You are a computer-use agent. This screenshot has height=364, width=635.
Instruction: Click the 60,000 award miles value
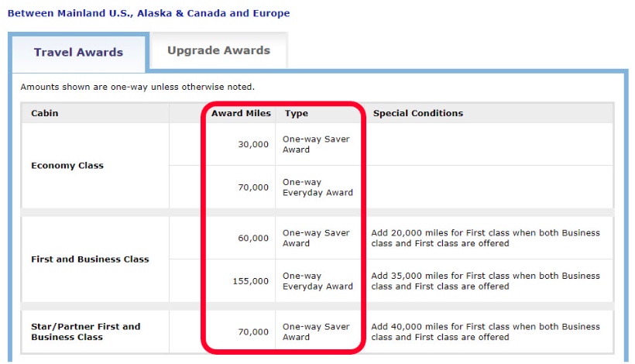[253, 239]
